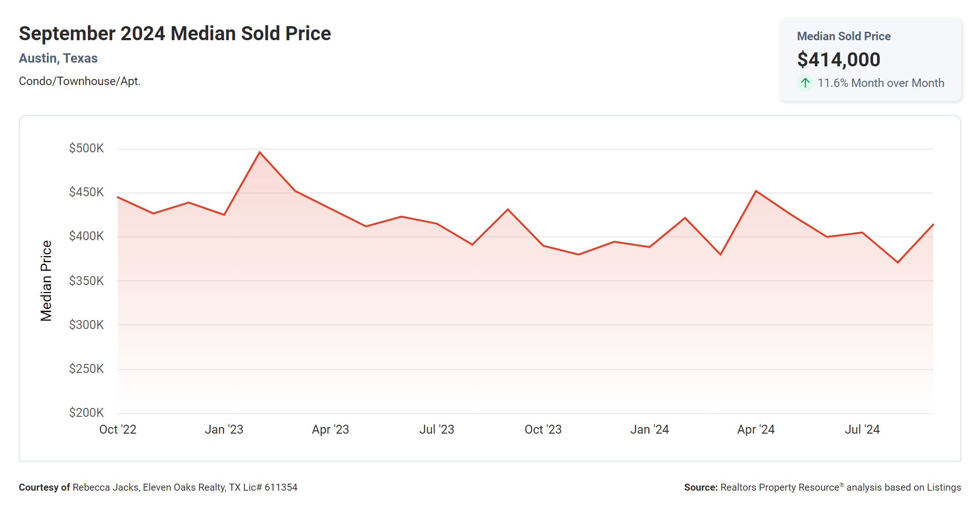
Task: Click the green upward arrow icon
Action: click(x=805, y=83)
